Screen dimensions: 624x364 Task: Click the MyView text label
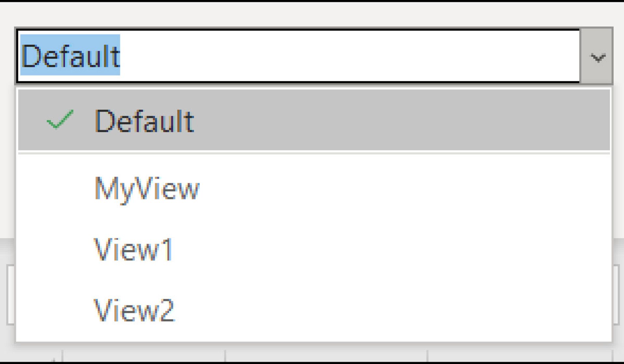pyautogui.click(x=147, y=190)
